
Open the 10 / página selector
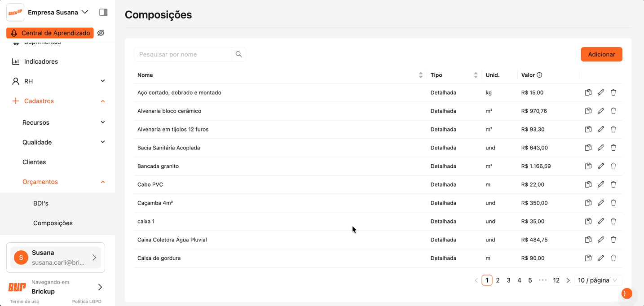coord(598,280)
